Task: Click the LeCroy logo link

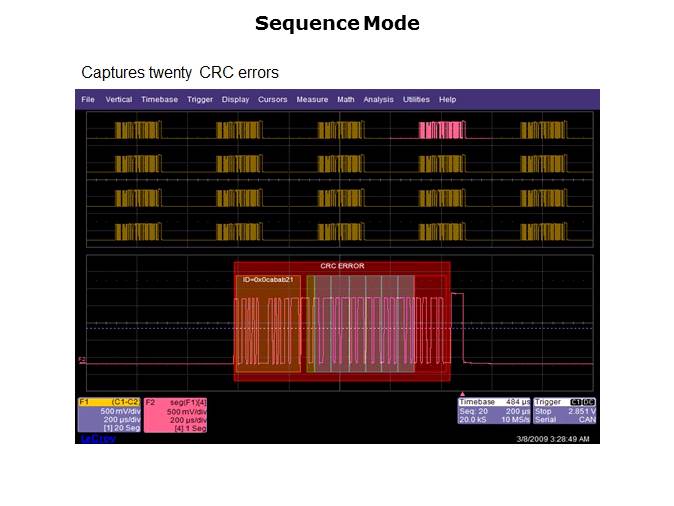Action: tap(97, 438)
